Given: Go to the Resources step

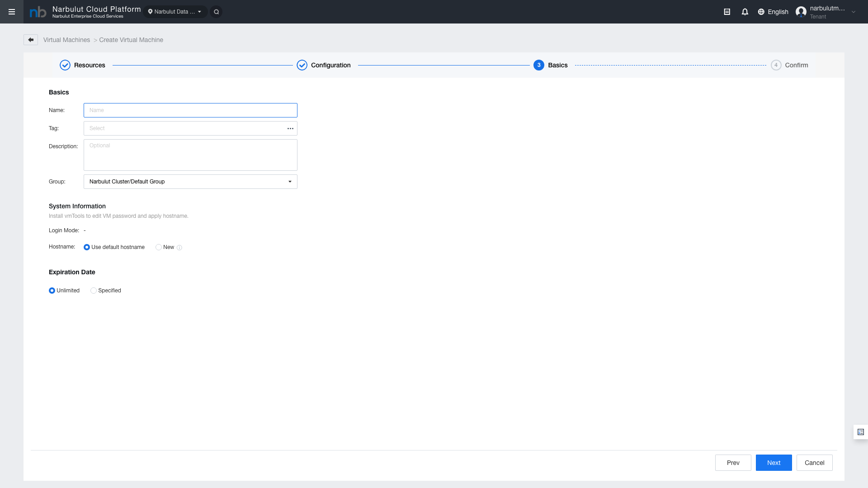Looking at the screenshot, I should (90, 65).
